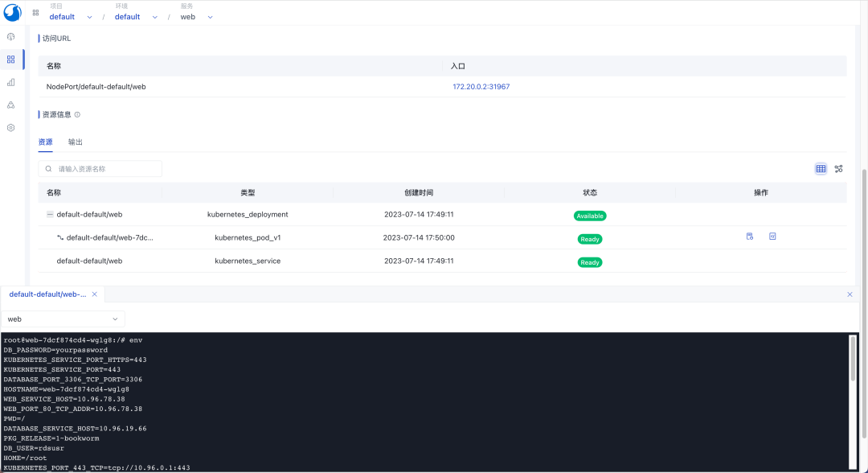Image resolution: width=868 pixels, height=473 pixels.
Task: Click the Walrus logo in top-left corner
Action: point(12,12)
